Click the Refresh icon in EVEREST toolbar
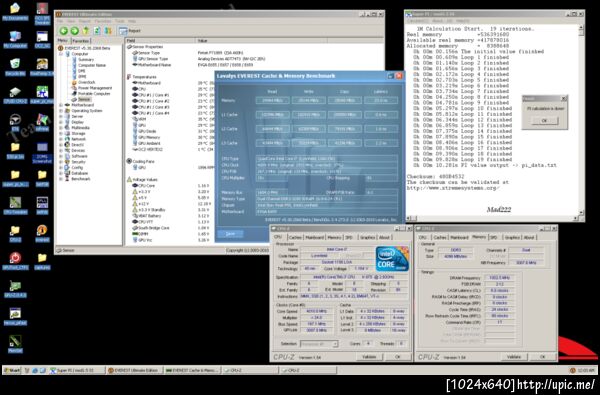Image resolution: width=600 pixels, height=395 pixels. pos(97,31)
